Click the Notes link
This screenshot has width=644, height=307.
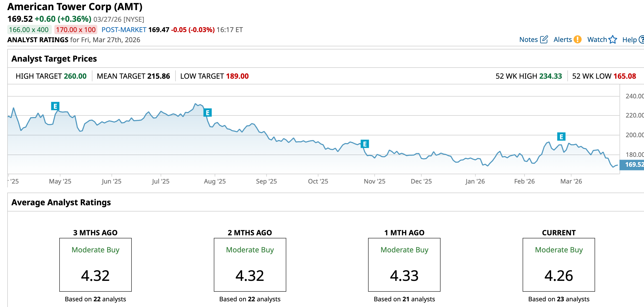pos(528,40)
